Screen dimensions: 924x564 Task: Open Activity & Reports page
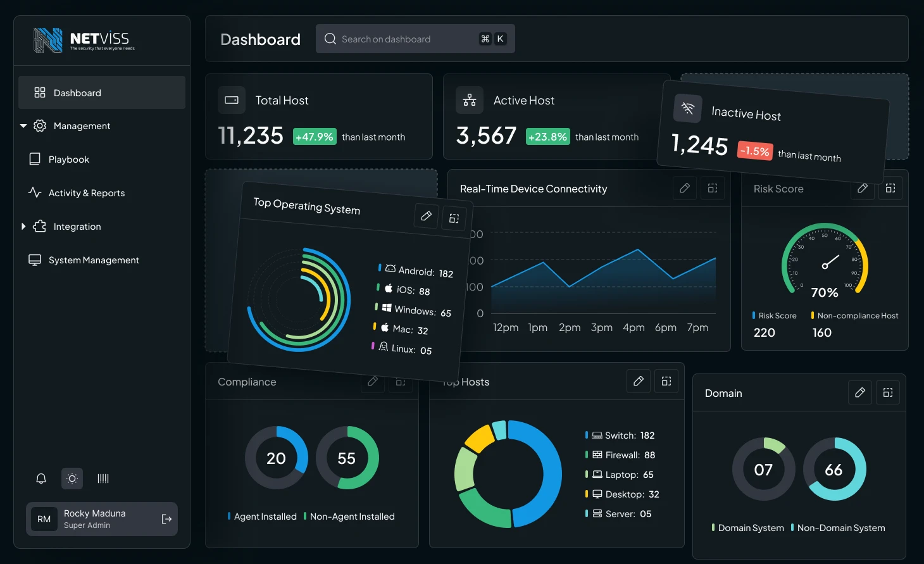tap(86, 193)
